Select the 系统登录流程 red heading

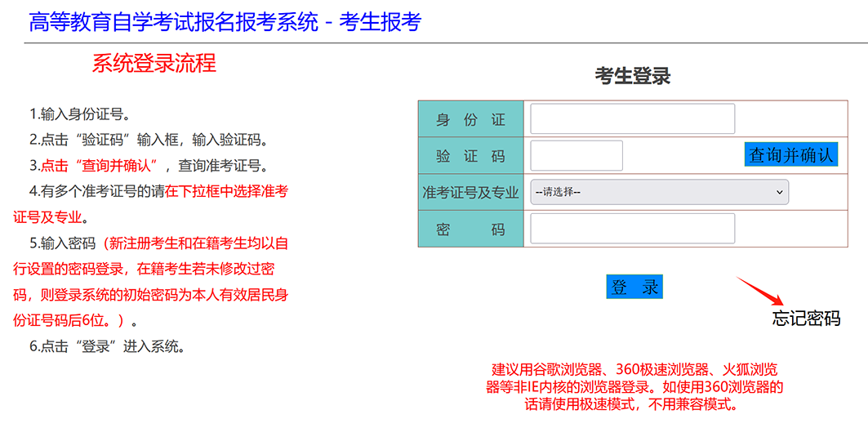[x=154, y=64]
